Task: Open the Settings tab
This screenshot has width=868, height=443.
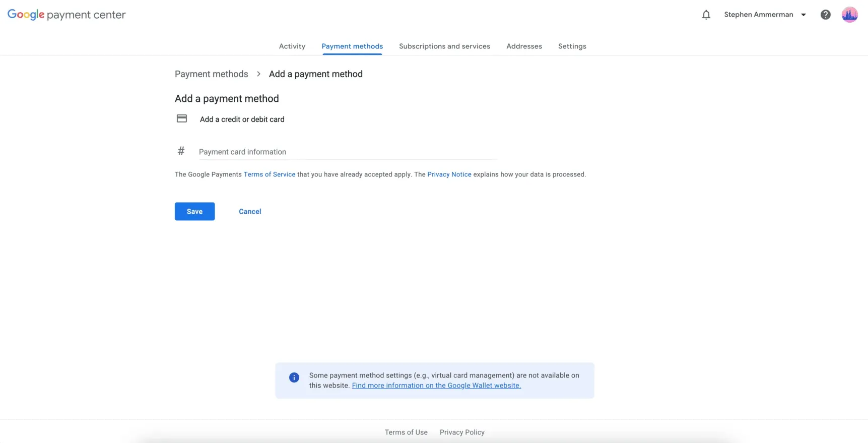Action: pyautogui.click(x=572, y=46)
